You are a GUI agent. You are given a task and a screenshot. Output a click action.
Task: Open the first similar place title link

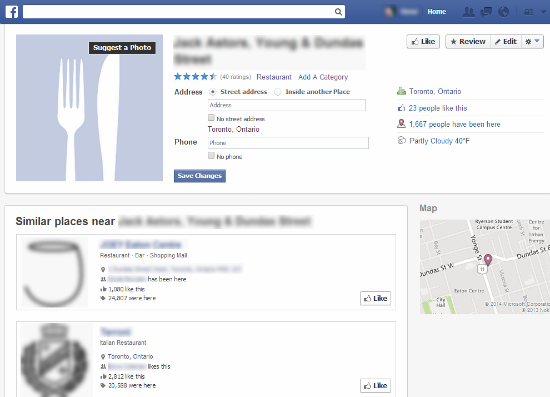[141, 244]
